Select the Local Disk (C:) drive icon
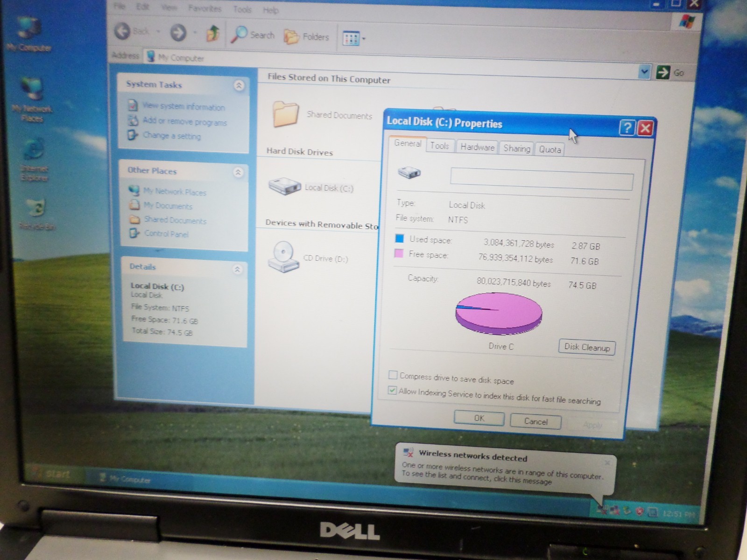Image resolution: width=747 pixels, height=560 pixels. pyautogui.click(x=284, y=186)
